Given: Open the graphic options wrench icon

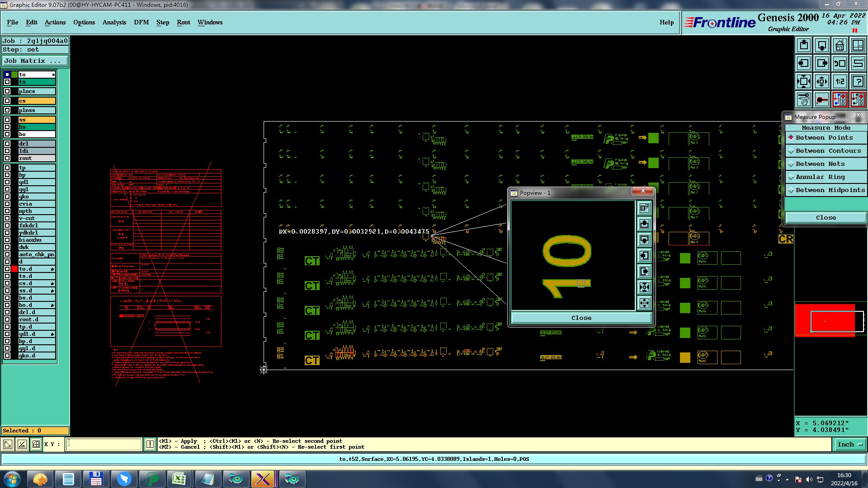Looking at the screenshot, I should tap(803, 99).
